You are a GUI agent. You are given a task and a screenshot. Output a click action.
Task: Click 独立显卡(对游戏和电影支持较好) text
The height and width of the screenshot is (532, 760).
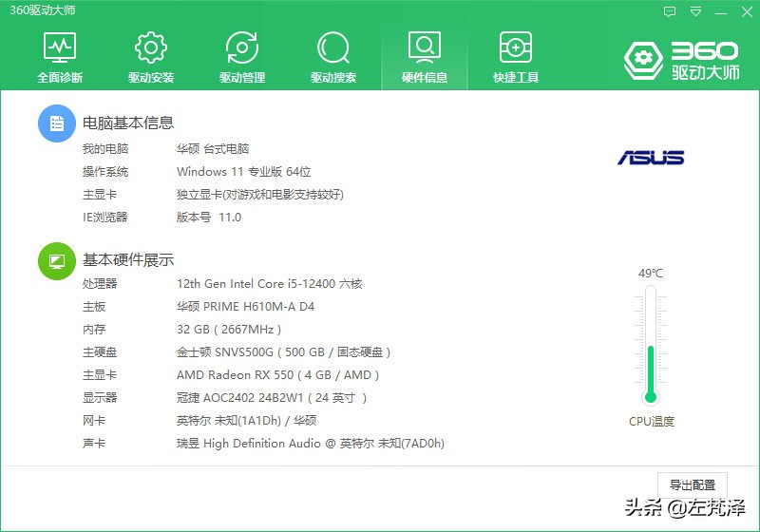coord(260,195)
